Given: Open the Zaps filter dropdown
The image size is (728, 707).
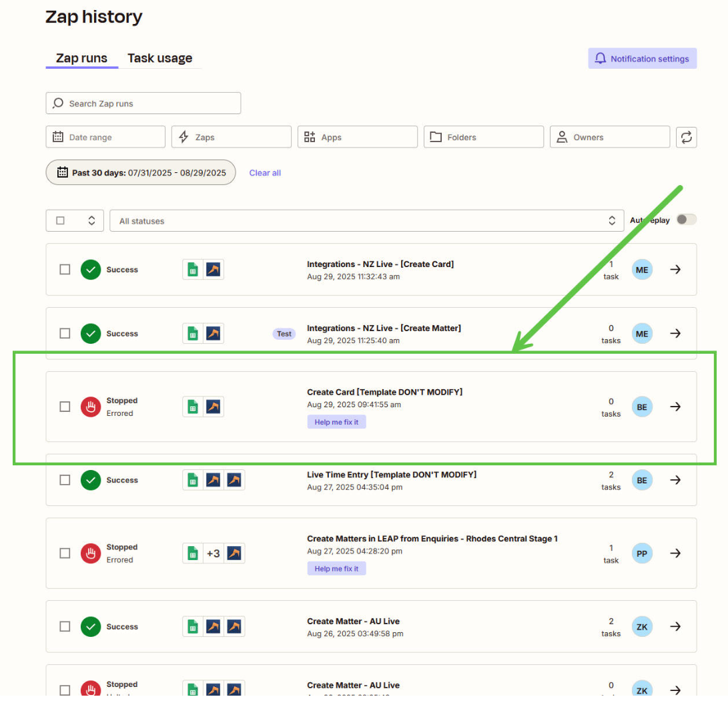Looking at the screenshot, I should (x=231, y=137).
